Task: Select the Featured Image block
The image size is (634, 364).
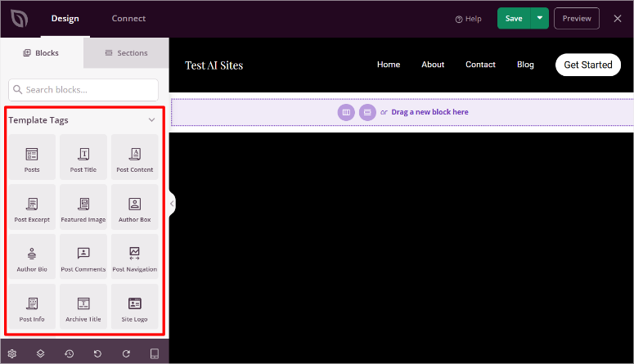Action: pyautogui.click(x=83, y=207)
